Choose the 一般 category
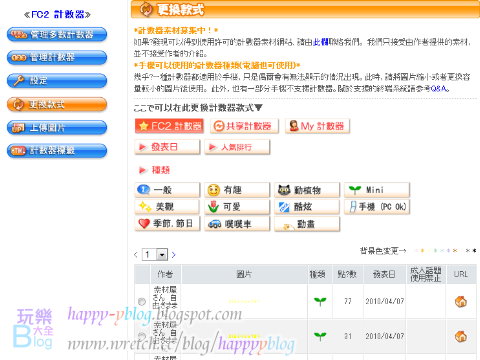Screen dimensions: 480x360 167,190
